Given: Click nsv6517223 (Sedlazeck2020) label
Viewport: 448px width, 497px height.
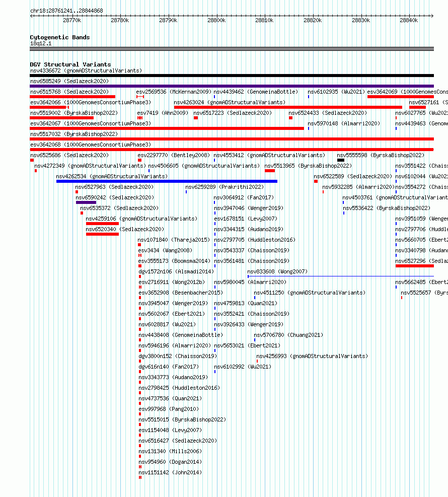Looking at the screenshot, I should [x=233, y=113].
